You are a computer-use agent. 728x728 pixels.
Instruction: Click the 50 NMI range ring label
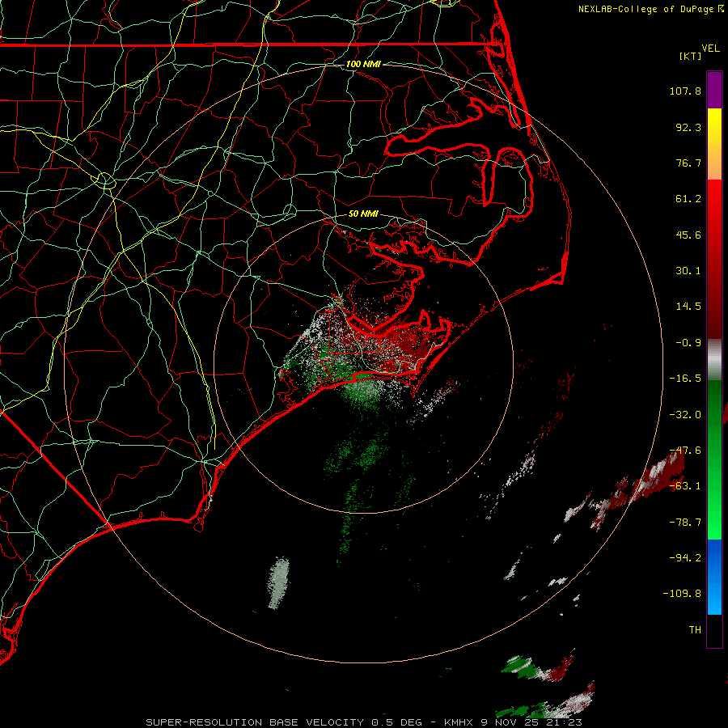click(x=363, y=214)
